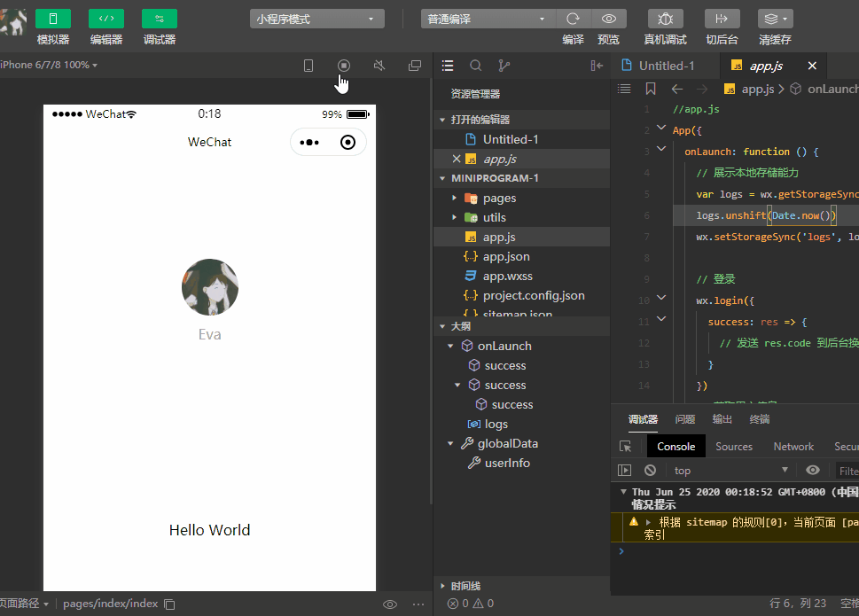Viewport: 859px width, 616px height.
Task: Open source control branch icon
Action: pyautogui.click(x=504, y=66)
